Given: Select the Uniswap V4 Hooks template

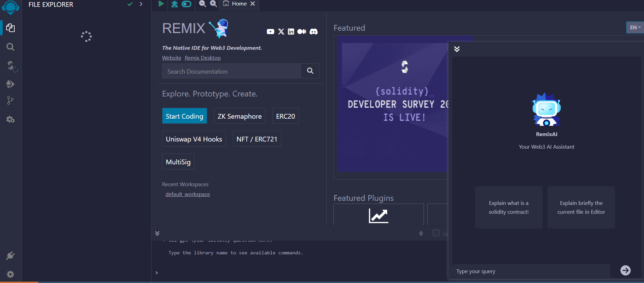Looking at the screenshot, I should pos(194,139).
